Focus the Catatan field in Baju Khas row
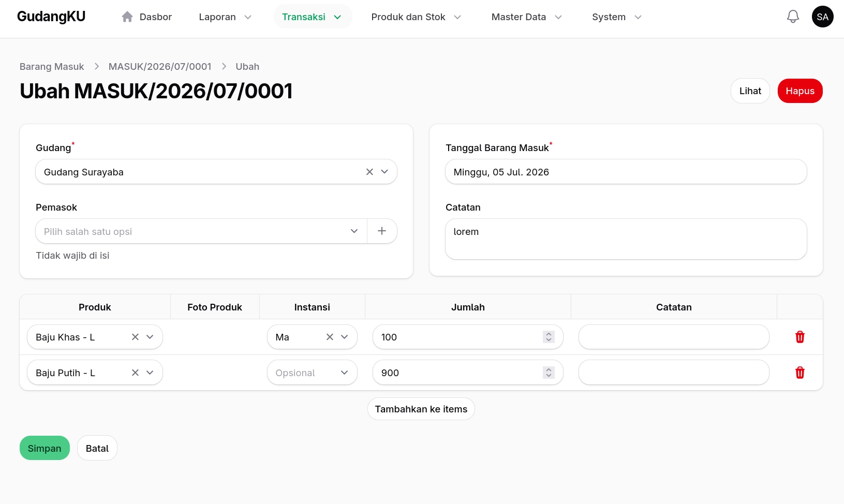Screen dimensions: 844x504 [674, 337]
